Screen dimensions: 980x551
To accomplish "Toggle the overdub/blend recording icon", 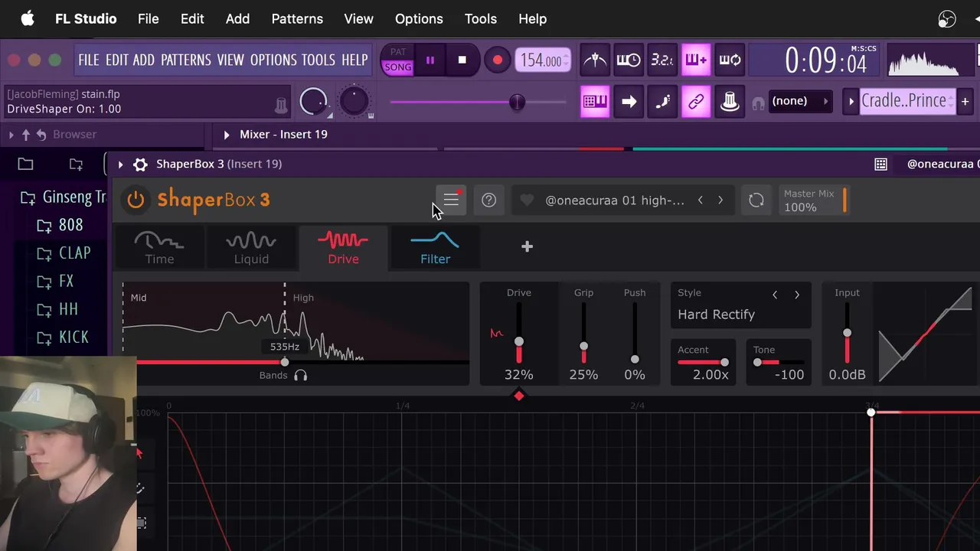I will click(x=696, y=60).
